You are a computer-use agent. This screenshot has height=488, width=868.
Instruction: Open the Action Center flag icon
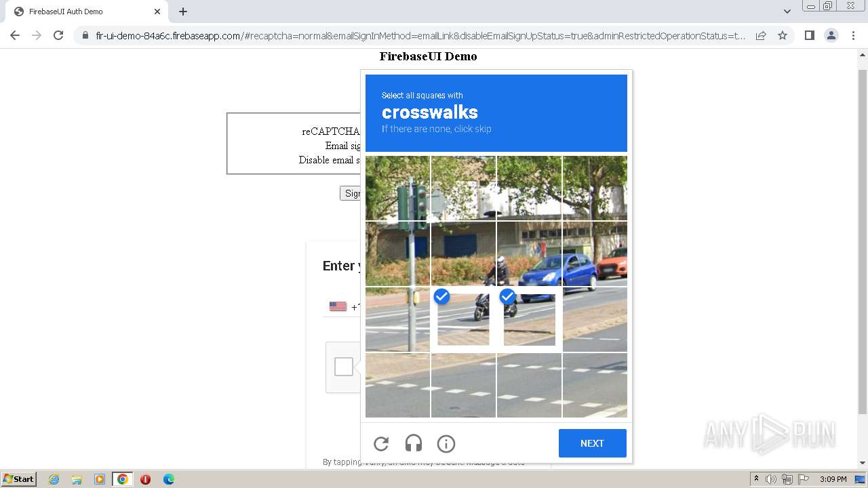point(803,479)
